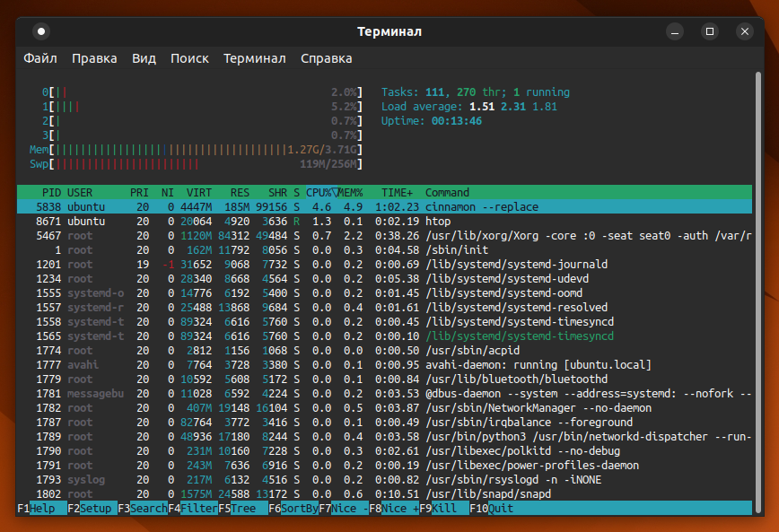Image resolution: width=779 pixels, height=532 pixels.
Task: Select the systemd-oomd process row
Action: coord(384,293)
